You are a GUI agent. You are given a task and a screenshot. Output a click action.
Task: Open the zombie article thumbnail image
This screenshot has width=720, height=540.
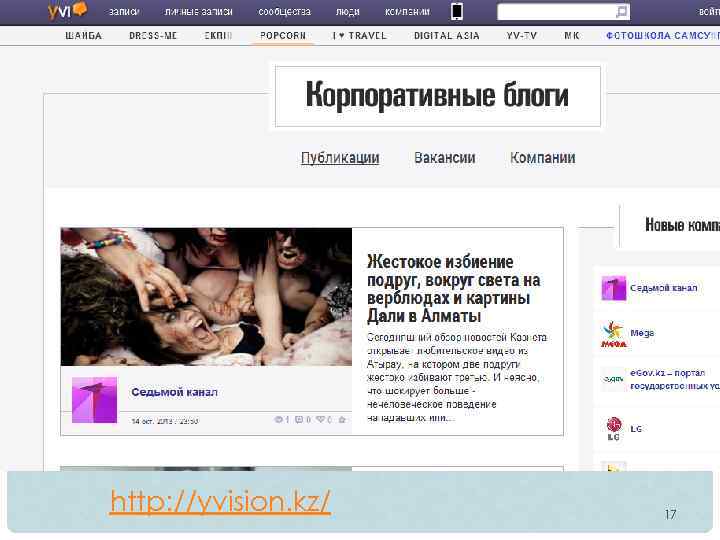(206, 297)
